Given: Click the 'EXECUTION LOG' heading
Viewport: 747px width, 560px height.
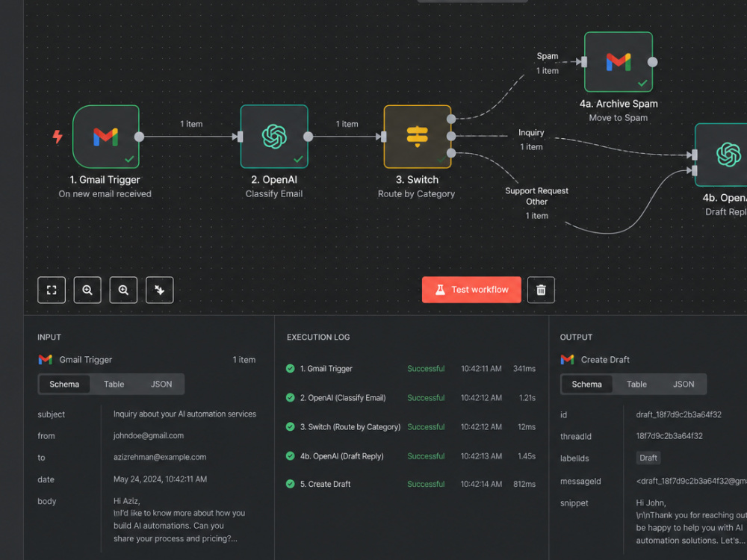Looking at the screenshot, I should [318, 337].
